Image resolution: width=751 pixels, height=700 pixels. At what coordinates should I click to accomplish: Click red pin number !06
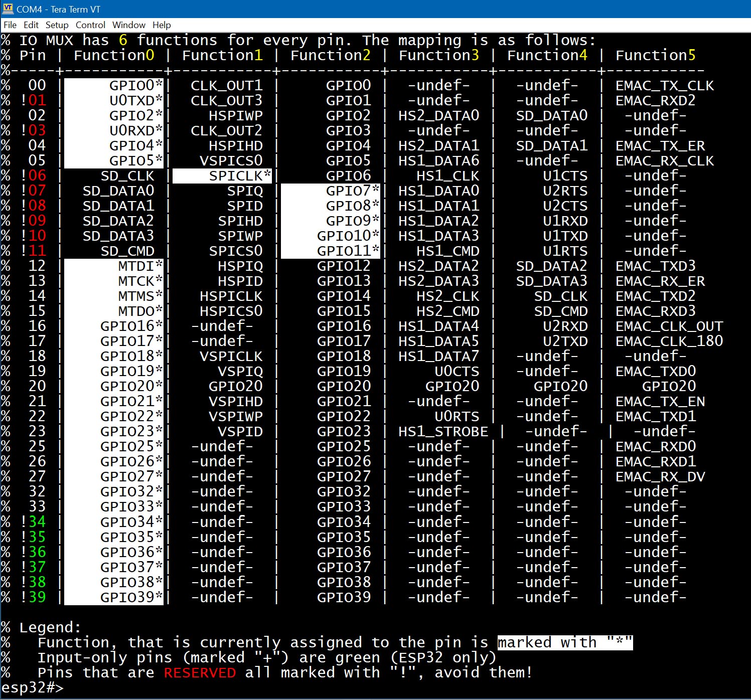click(33, 176)
